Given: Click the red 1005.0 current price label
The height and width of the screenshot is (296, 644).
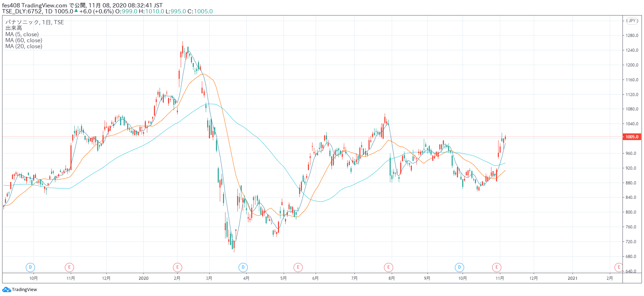Looking at the screenshot, I should [x=632, y=137].
